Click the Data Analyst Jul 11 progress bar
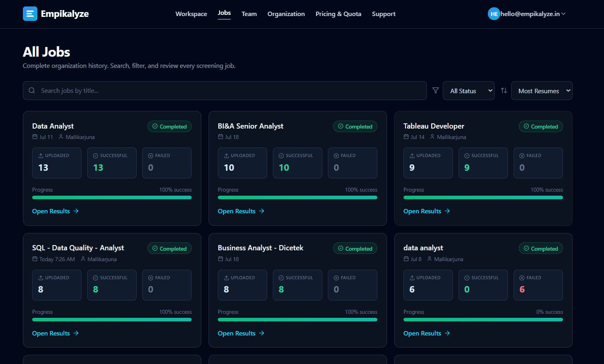The image size is (604, 364). tap(112, 198)
